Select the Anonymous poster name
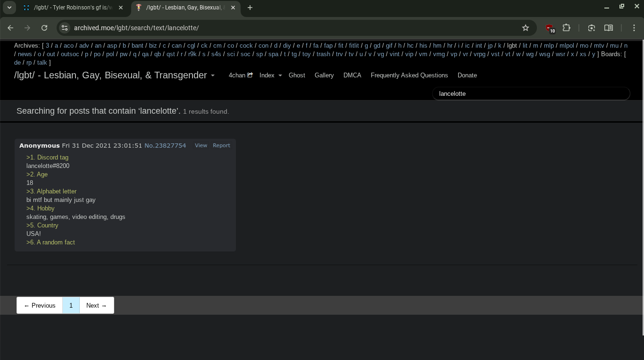The width and height of the screenshot is (644, 360). click(x=40, y=145)
